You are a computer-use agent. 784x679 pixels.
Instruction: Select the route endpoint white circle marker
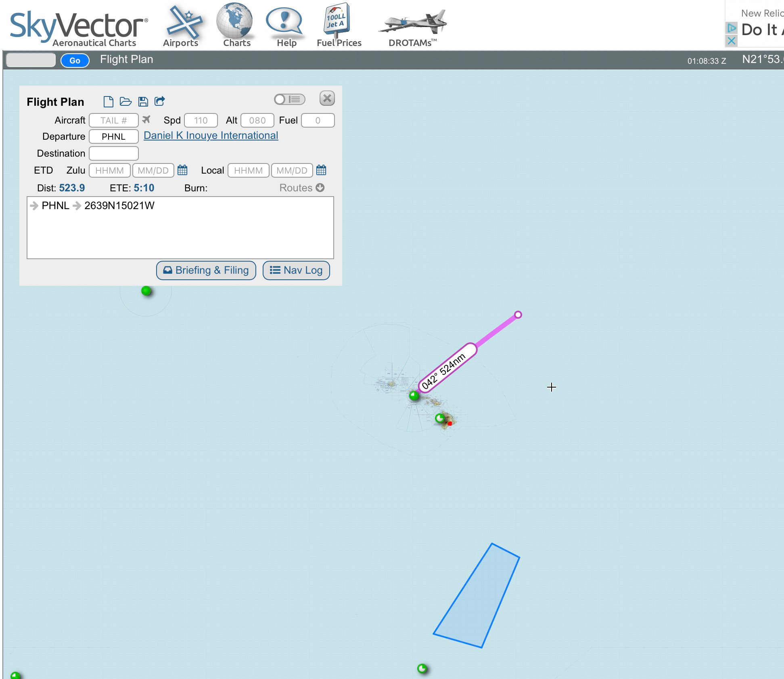coord(518,314)
